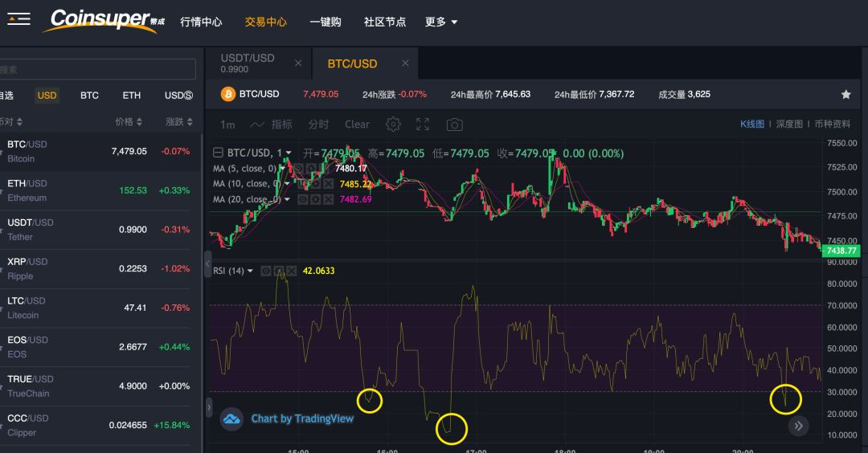Select the USDT/USD Tether row
Screen dimensions: 868x453
(x=100, y=230)
